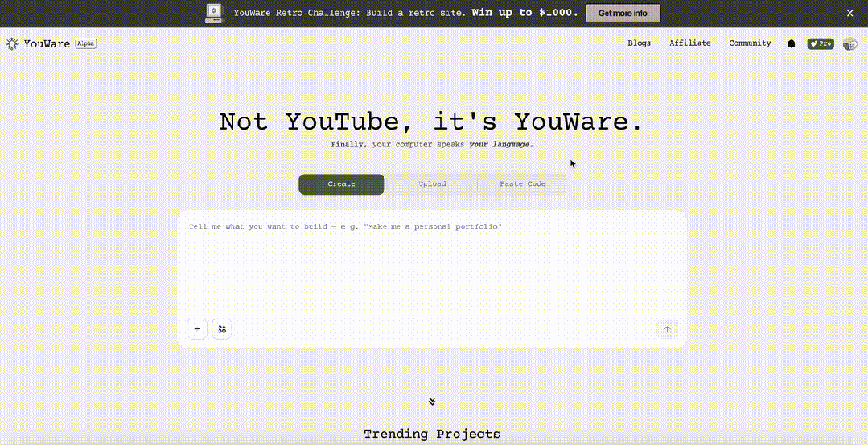The image size is (868, 445).
Task: Open the user profile avatar
Action: coord(849,44)
